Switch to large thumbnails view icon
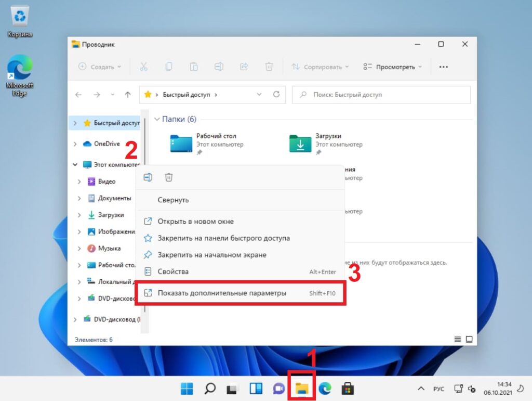The image size is (532, 401). point(469,340)
